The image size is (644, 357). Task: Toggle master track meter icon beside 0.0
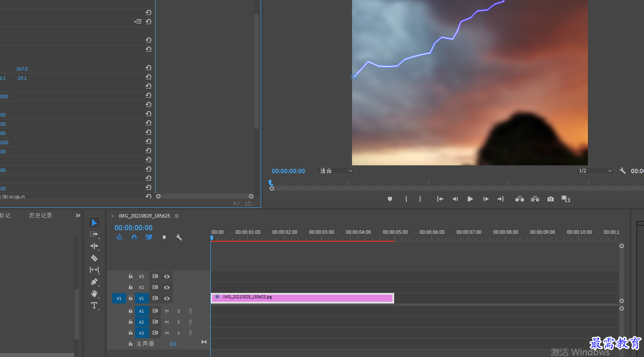[204, 342]
